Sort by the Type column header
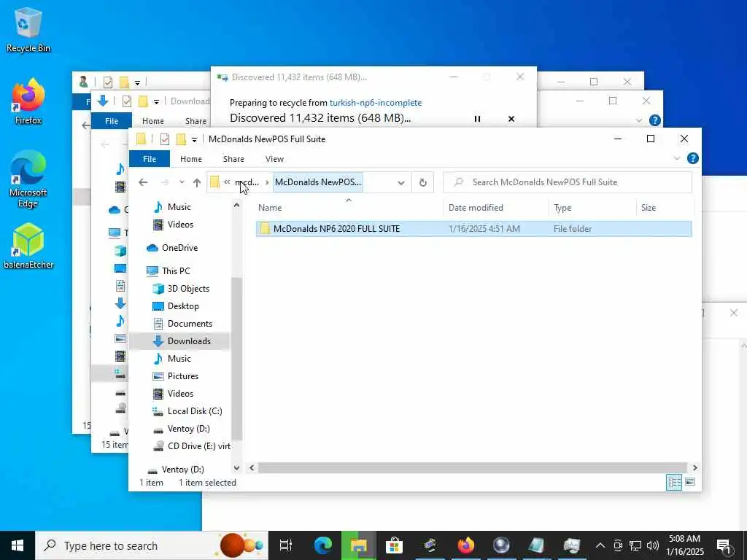 pyautogui.click(x=562, y=208)
